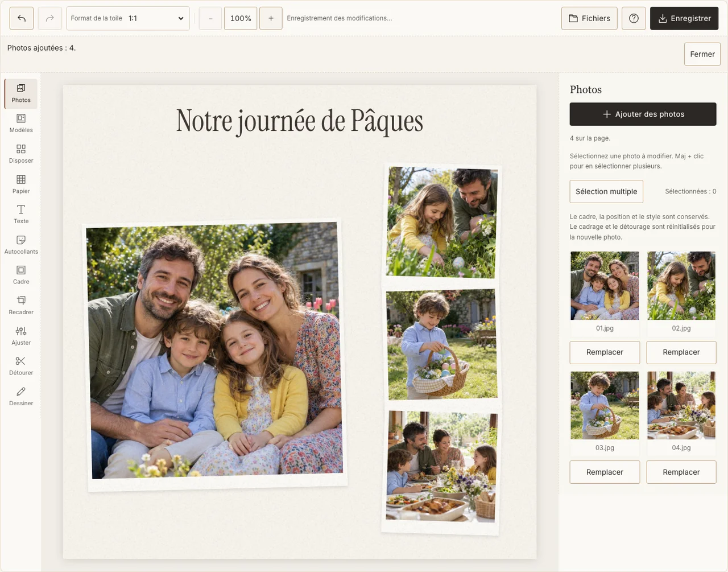
Task: Select the 02.jpg thumbnail in the panel
Action: [681, 286]
